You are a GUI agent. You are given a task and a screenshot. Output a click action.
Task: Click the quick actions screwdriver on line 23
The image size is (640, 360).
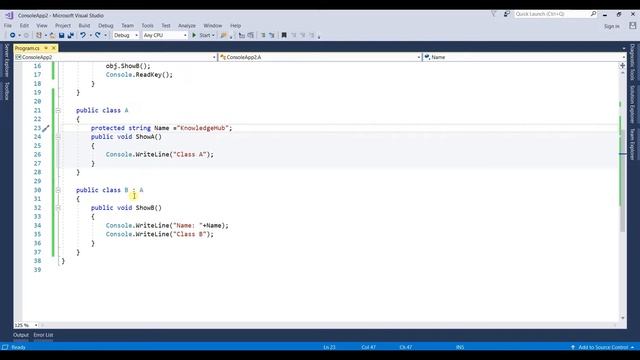46,128
